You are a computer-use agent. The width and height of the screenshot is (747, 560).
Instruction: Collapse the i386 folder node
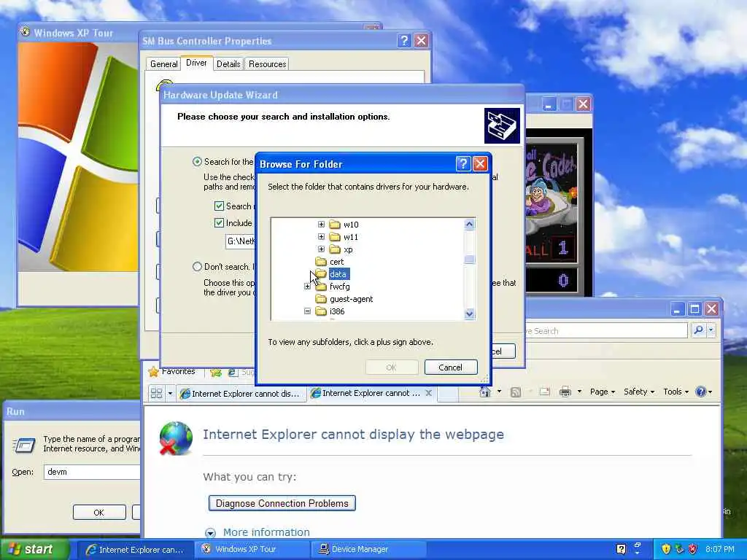pyautogui.click(x=307, y=311)
